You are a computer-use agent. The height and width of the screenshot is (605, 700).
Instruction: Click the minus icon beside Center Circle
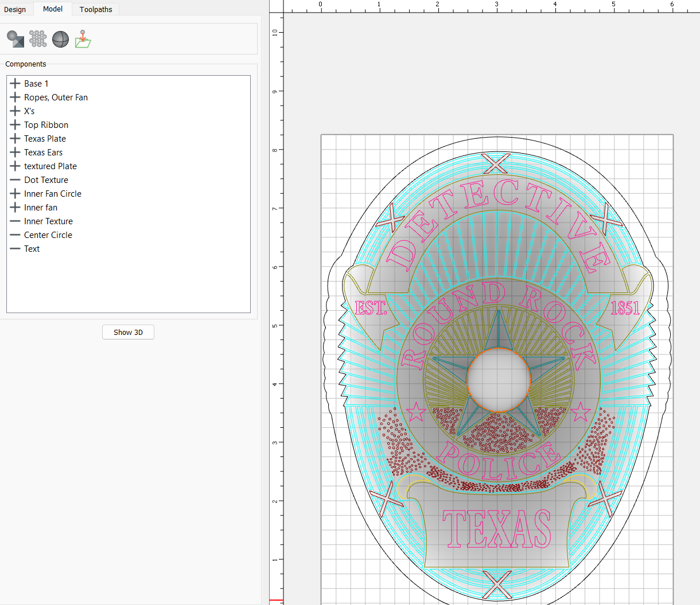click(15, 235)
